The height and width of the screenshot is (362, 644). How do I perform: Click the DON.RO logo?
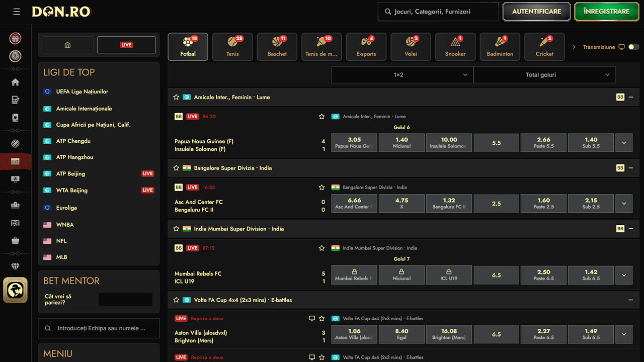click(x=61, y=12)
